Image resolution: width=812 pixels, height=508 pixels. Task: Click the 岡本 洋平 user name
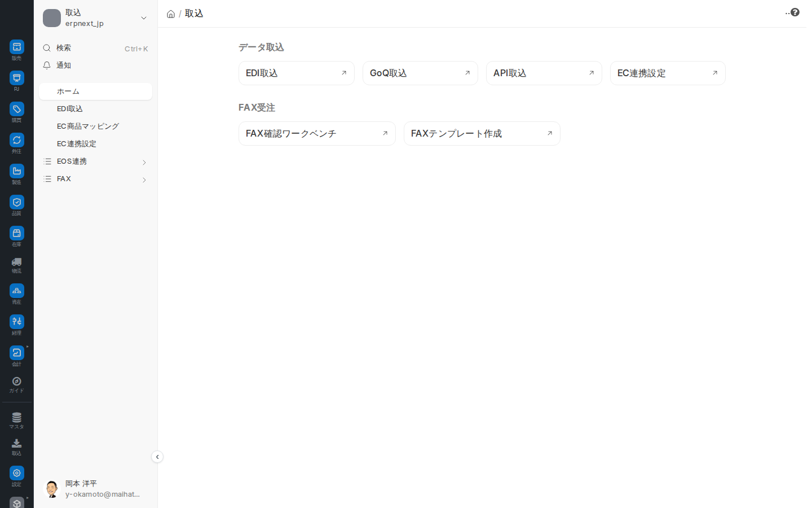coord(81,484)
